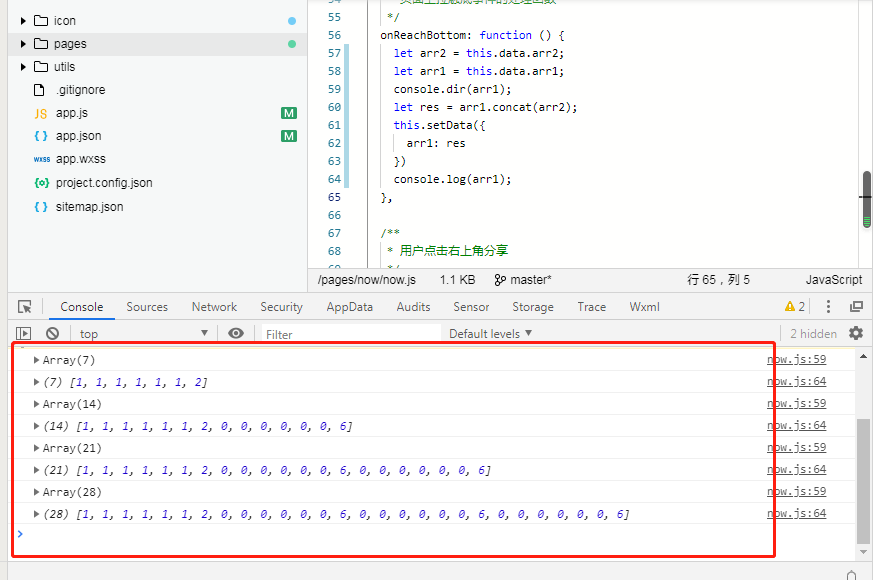
Task: Expand the (21) array log output
Action: [x=36, y=470]
